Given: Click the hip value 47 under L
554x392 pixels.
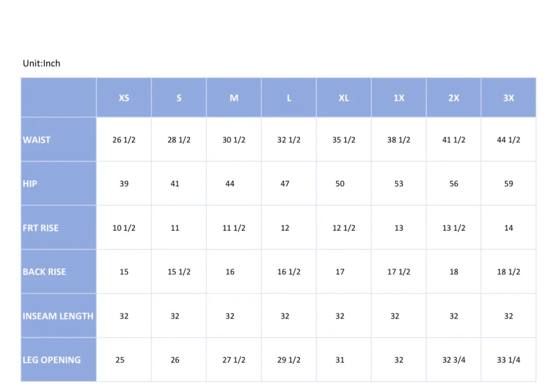Looking at the screenshot, I should coord(285,184).
